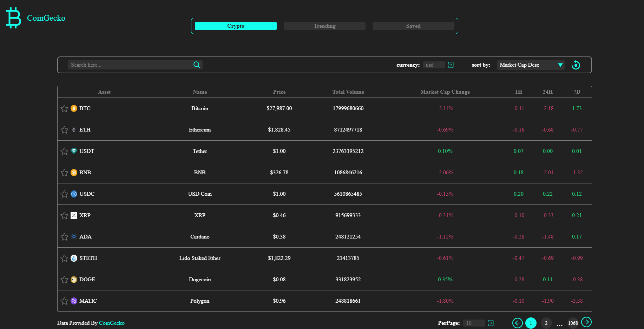The width and height of the screenshot is (644, 329).
Task: Click the search magnifier icon
Action: (197, 65)
